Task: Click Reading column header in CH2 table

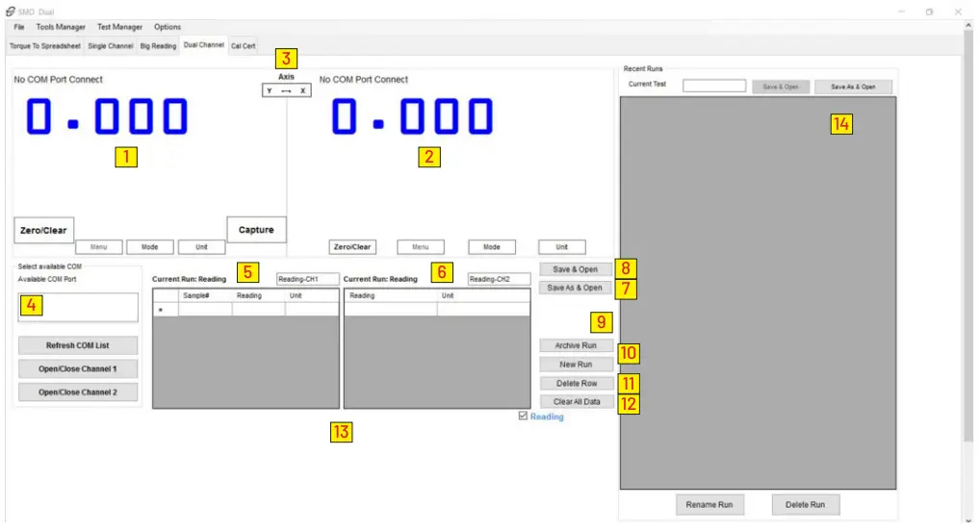Action: pyautogui.click(x=391, y=295)
